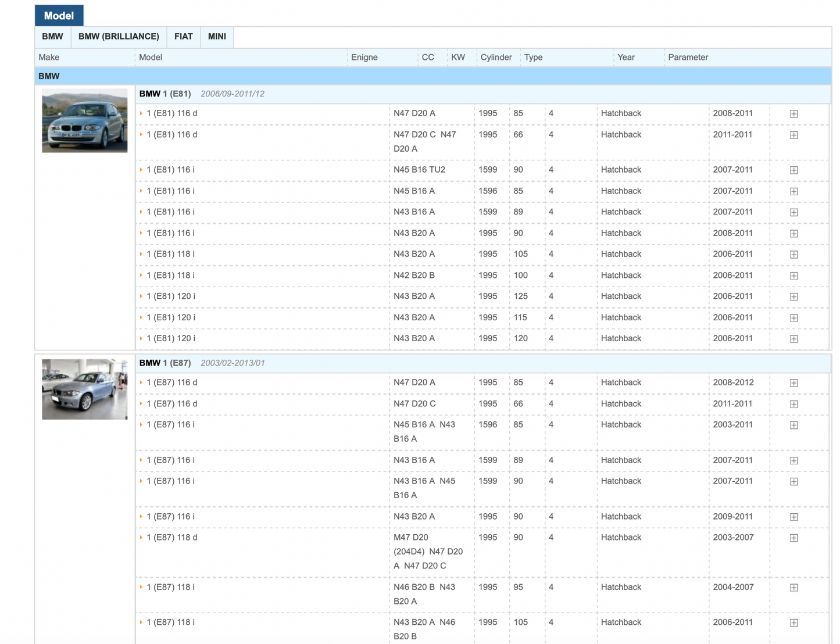840x644 pixels.
Task: Expand parameters for E87 116 d 2008-2012 row
Action: 793,383
